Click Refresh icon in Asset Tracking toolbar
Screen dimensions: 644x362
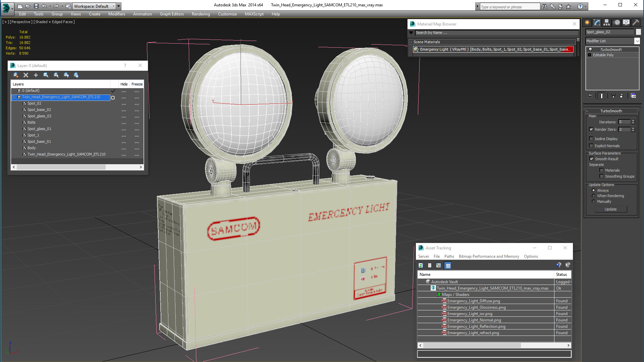coord(421,265)
